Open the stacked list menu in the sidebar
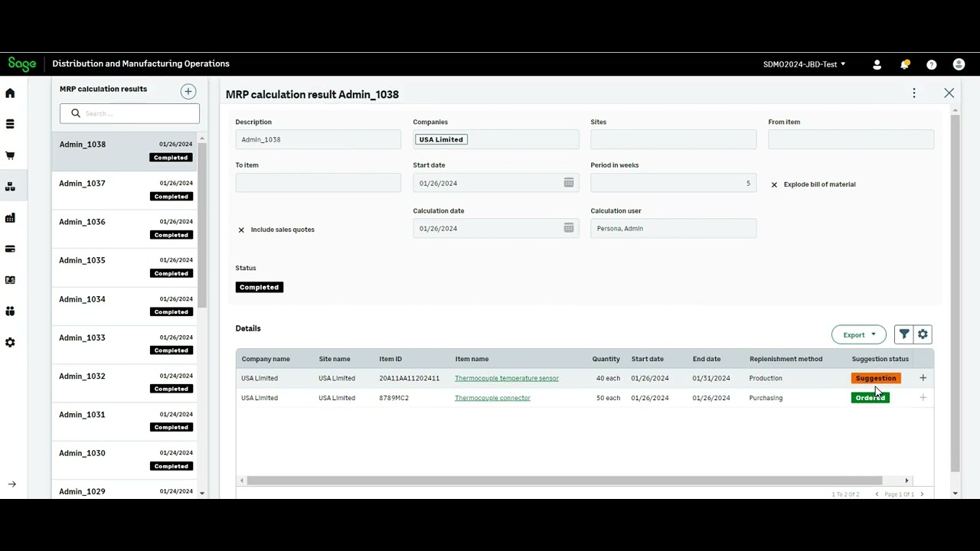Image resolution: width=980 pixels, height=551 pixels. coord(10,124)
